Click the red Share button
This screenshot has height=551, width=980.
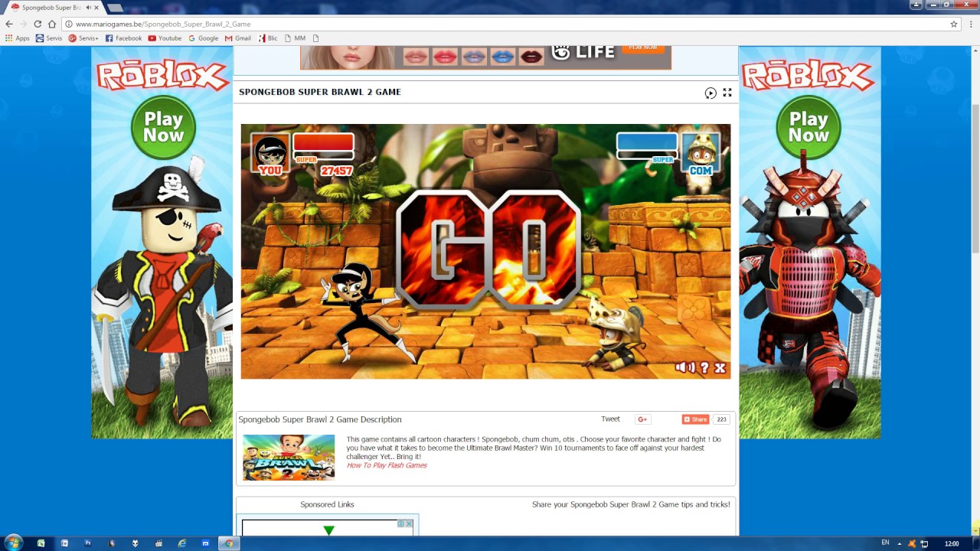click(695, 419)
